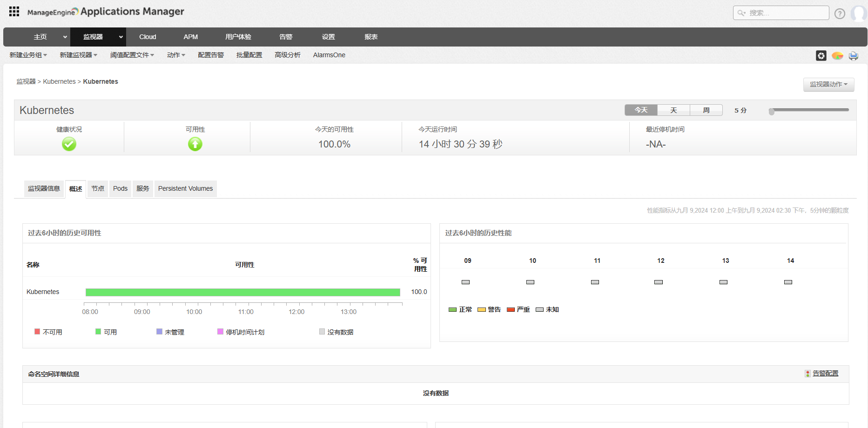The image size is (868, 428).
Task: Click the 未管理 purple legend swatch
Action: (x=159, y=332)
